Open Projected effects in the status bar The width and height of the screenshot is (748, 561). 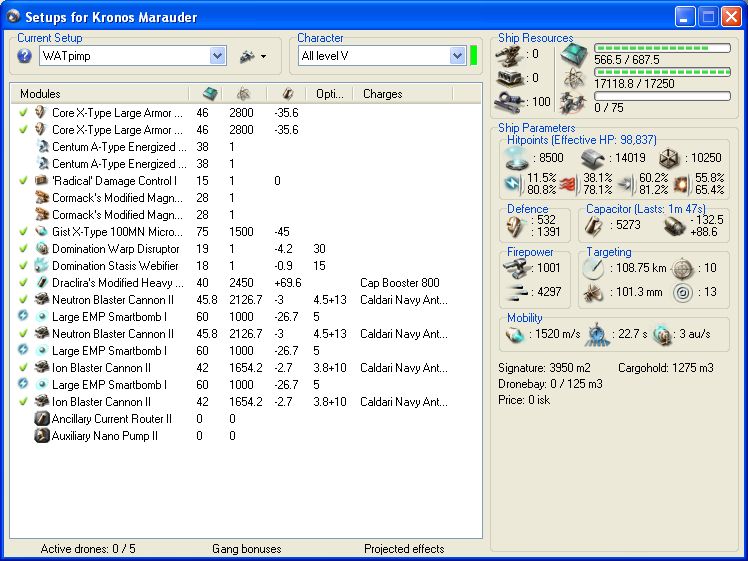pyautogui.click(x=404, y=549)
